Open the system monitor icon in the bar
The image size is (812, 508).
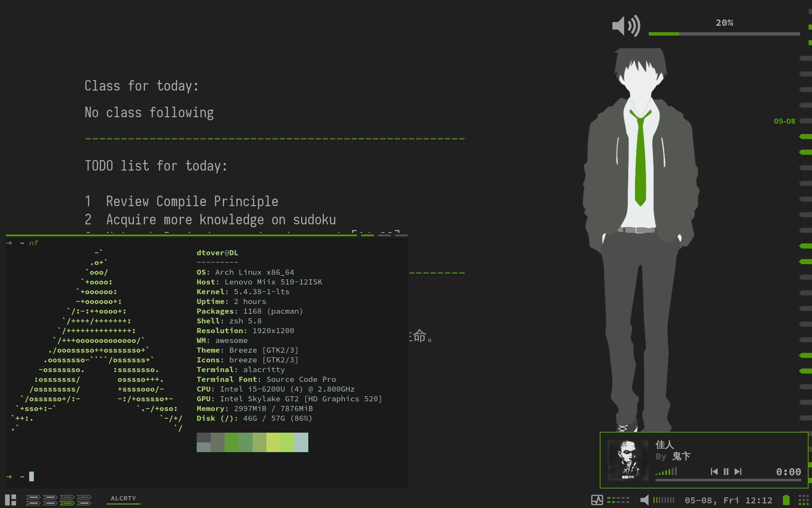[x=597, y=500]
